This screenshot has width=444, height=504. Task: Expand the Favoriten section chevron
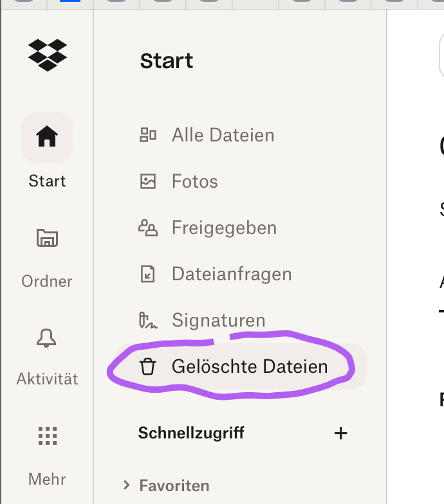[x=127, y=485]
